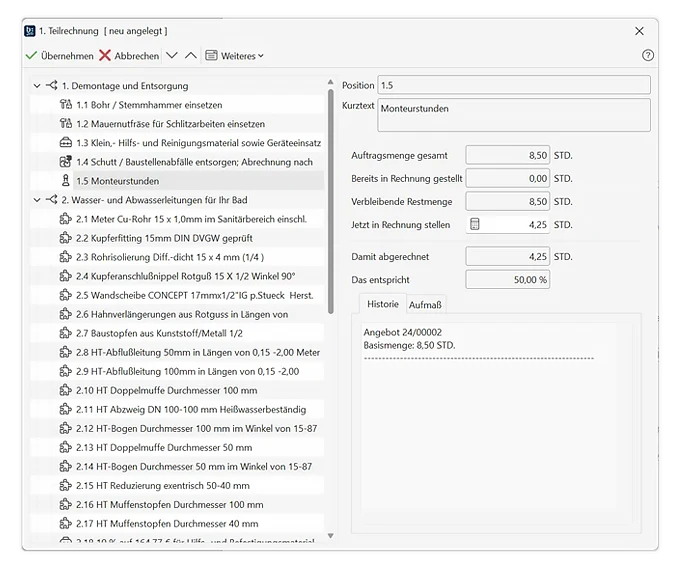The height and width of the screenshot is (567, 678).
Task: Click the puzzle icon of 2.7 Baustopfen
Action: [x=65, y=333]
